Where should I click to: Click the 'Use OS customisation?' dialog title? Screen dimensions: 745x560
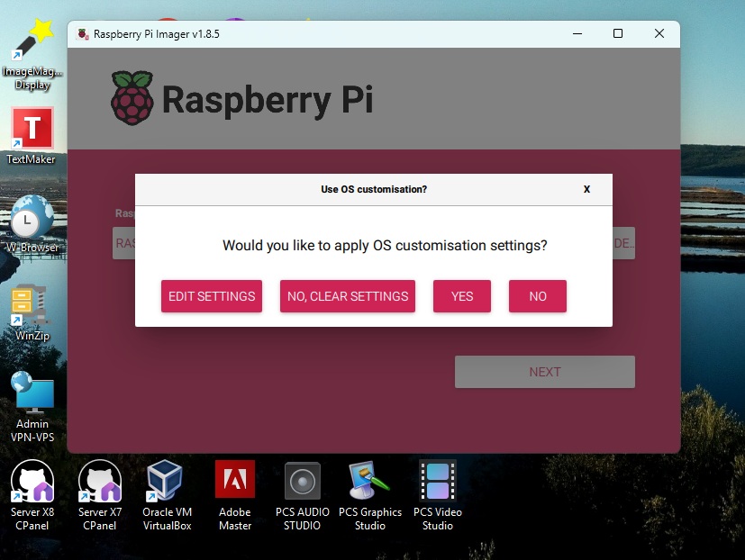[x=374, y=189]
